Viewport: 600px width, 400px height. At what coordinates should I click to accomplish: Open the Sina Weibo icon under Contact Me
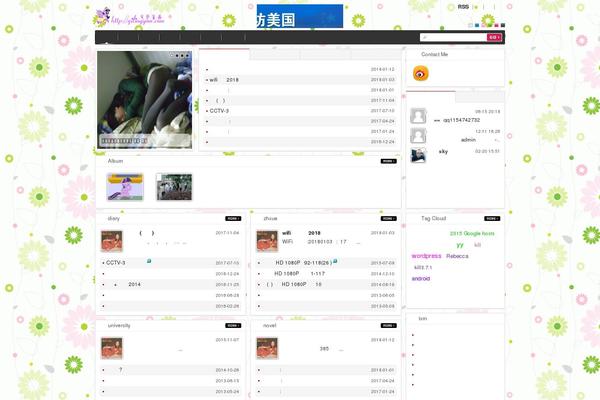421,73
